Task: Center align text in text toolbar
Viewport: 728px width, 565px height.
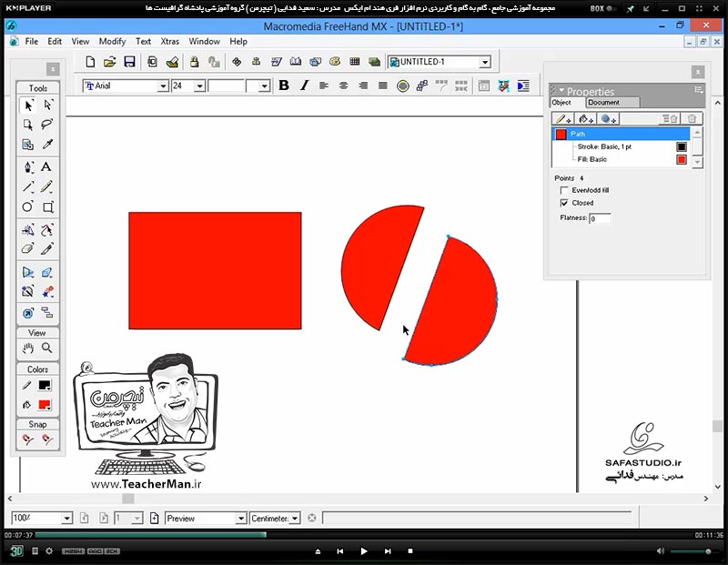Action: click(x=344, y=86)
